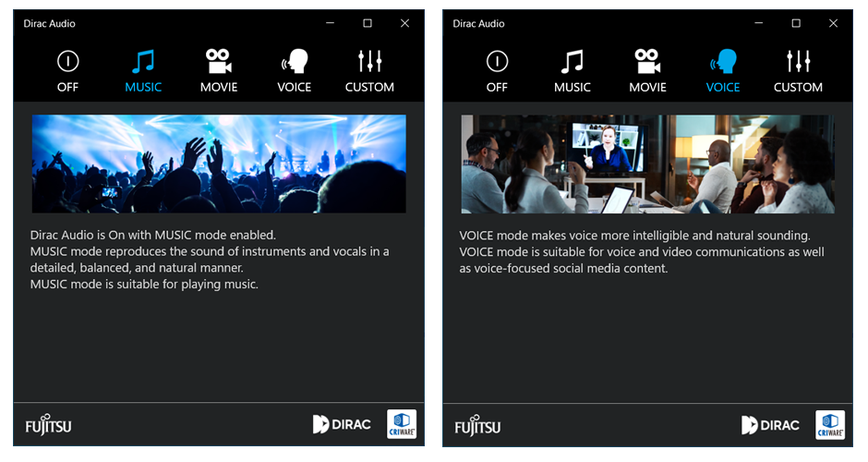Click highlighted VOICE icon in right window
The width and height of the screenshot is (868, 462).
point(723,63)
